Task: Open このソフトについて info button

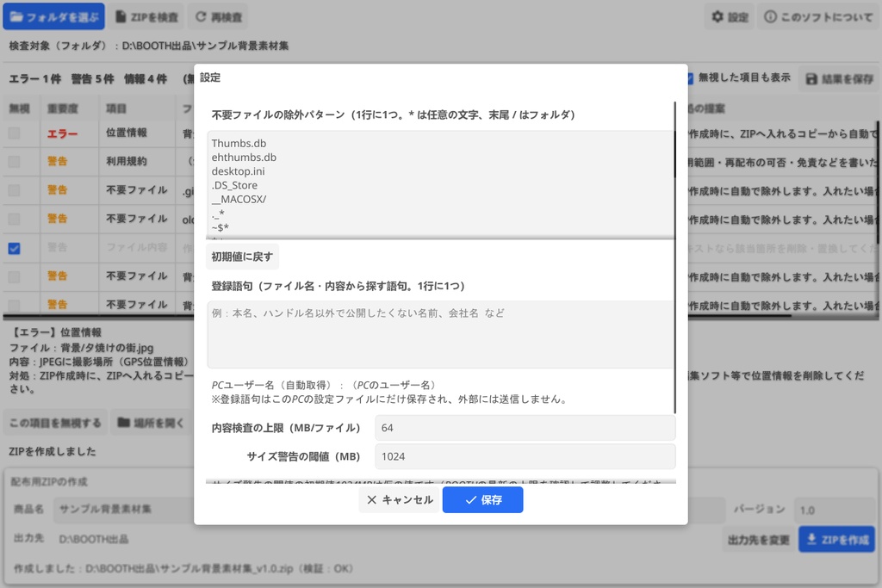Action: pyautogui.click(x=818, y=17)
